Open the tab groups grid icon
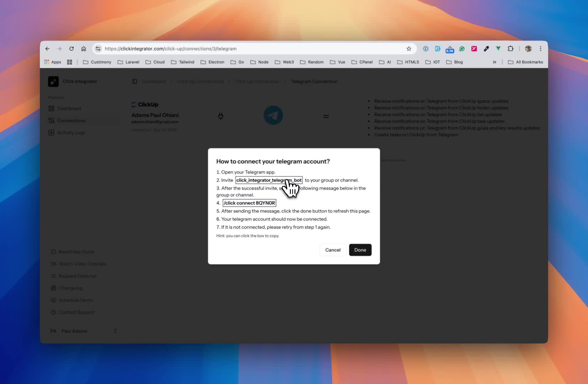 click(x=69, y=62)
